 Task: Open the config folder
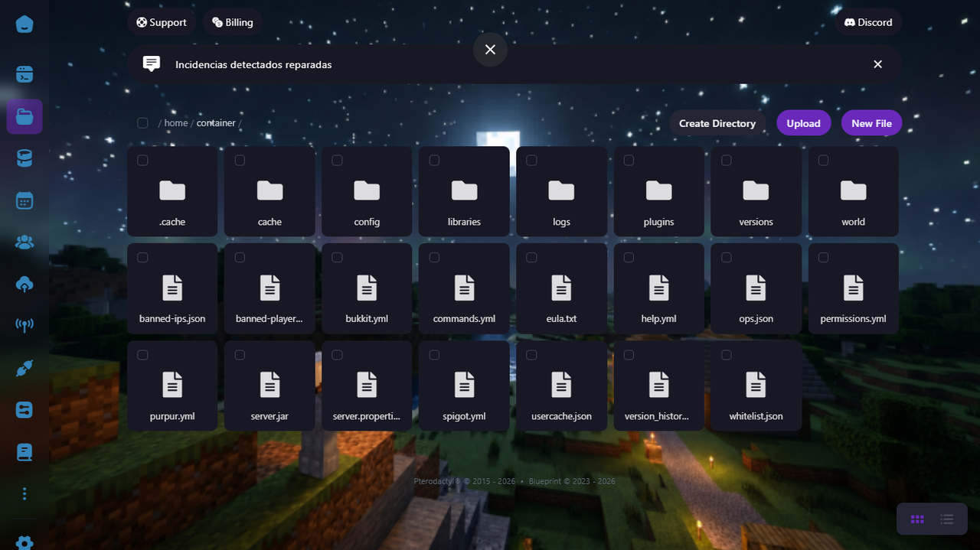(x=367, y=191)
